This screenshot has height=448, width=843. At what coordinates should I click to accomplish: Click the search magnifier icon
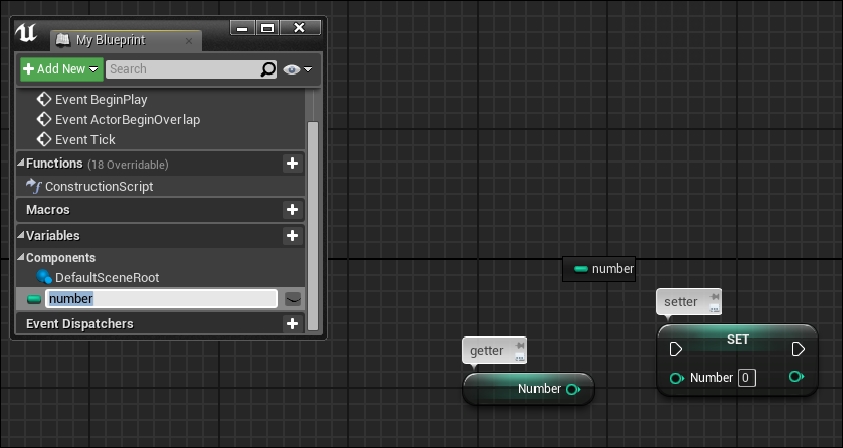coord(268,69)
